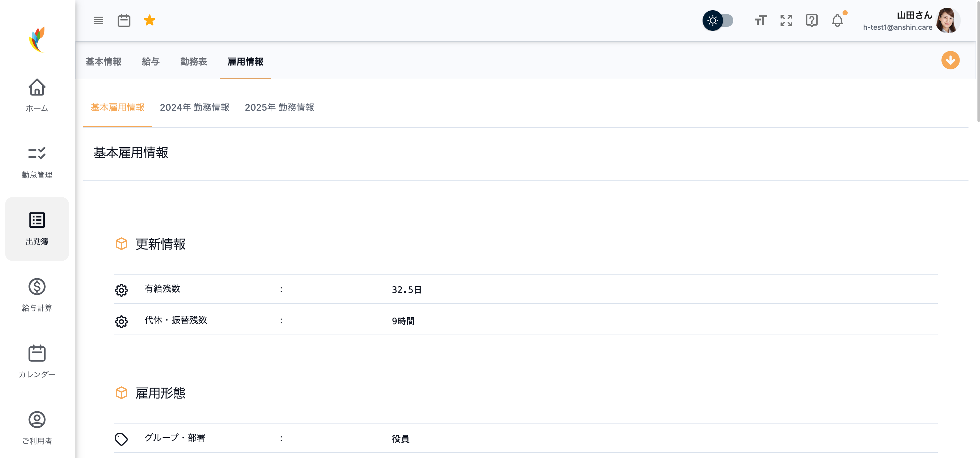Image resolution: width=980 pixels, height=458 pixels.
Task: Select the 2025年 勤務情報 sub-tab
Action: tap(279, 108)
